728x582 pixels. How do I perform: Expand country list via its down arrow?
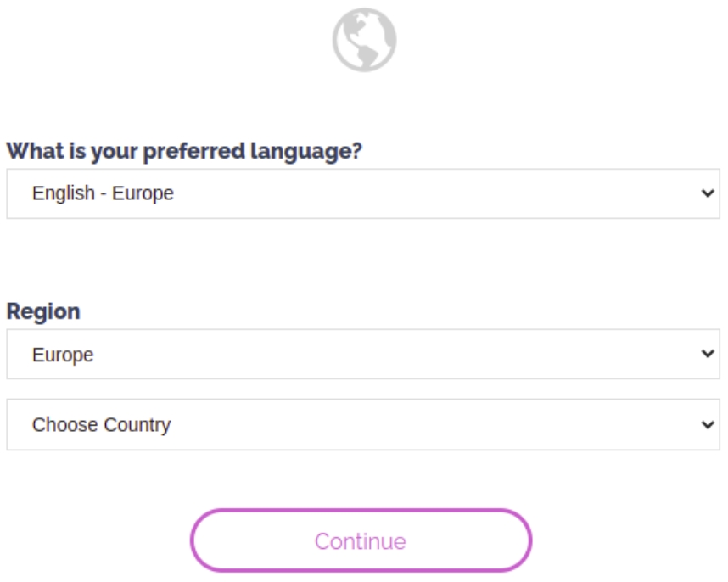(708, 424)
